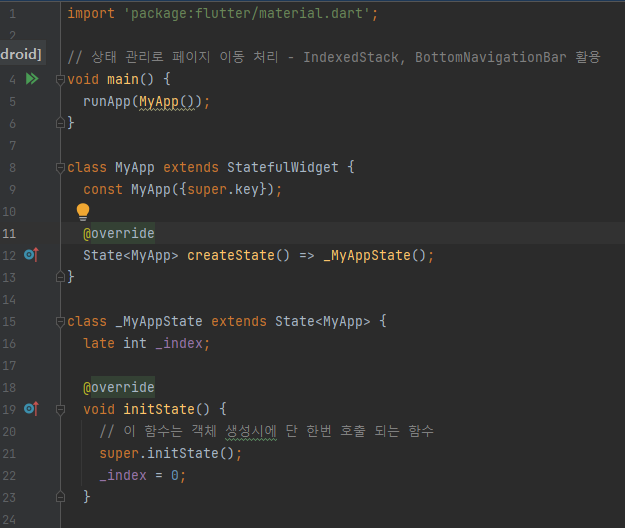The height and width of the screenshot is (528, 625).
Task: Click the import 'package:flutter/material.dart' line
Action: [222, 14]
